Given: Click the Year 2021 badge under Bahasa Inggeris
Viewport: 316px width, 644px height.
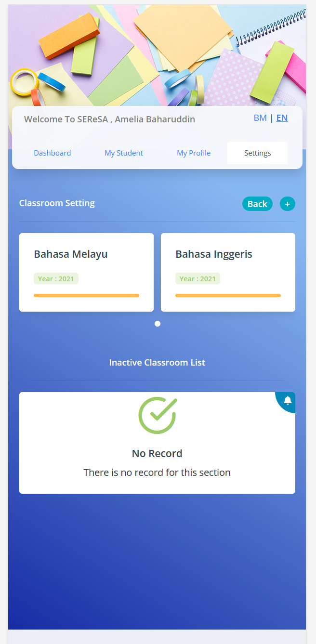Looking at the screenshot, I should 197,279.
